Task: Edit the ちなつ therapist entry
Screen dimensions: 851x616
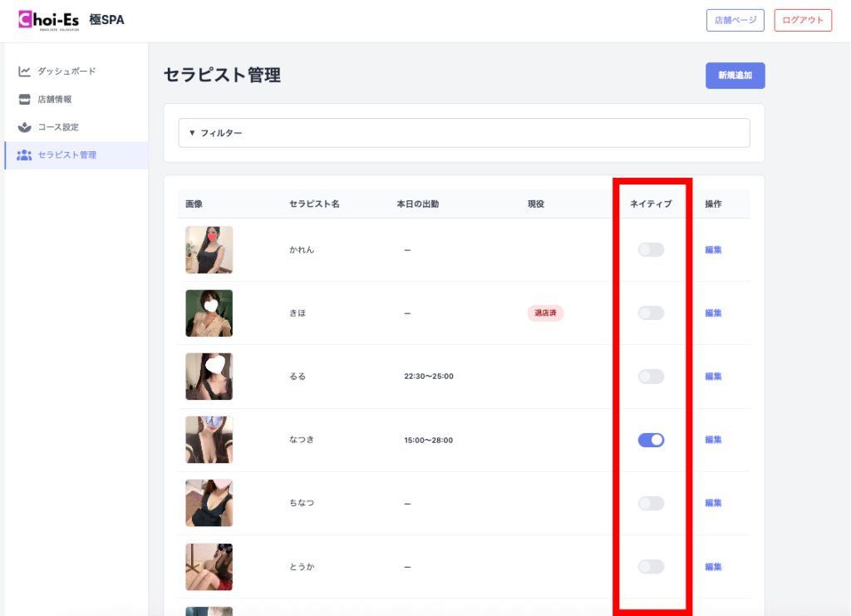Action: [x=713, y=503]
